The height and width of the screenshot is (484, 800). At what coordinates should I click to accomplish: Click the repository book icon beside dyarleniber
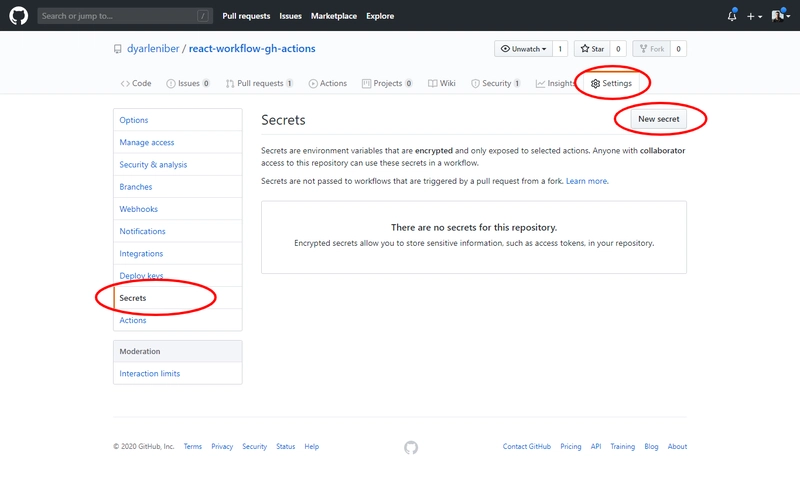pos(117,49)
